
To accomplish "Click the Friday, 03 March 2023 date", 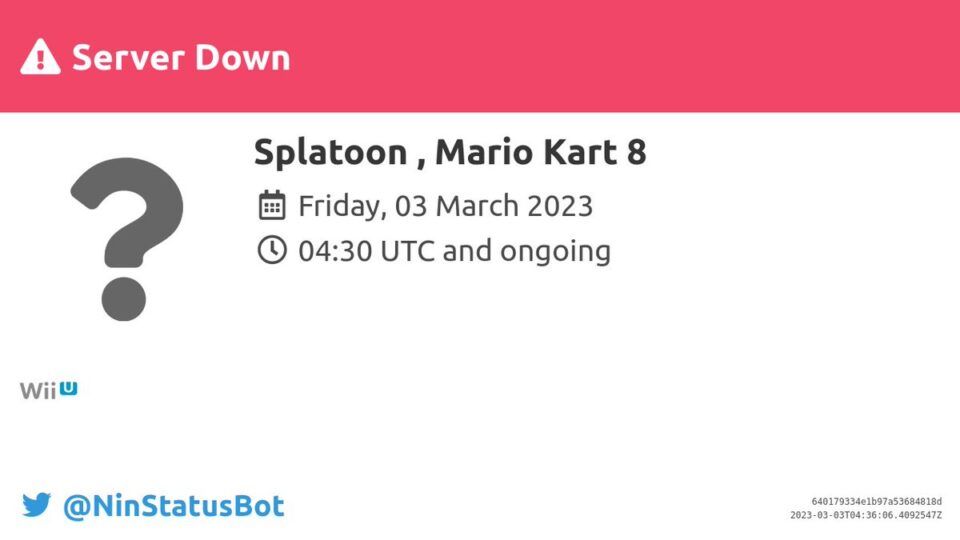I will pyautogui.click(x=446, y=206).
